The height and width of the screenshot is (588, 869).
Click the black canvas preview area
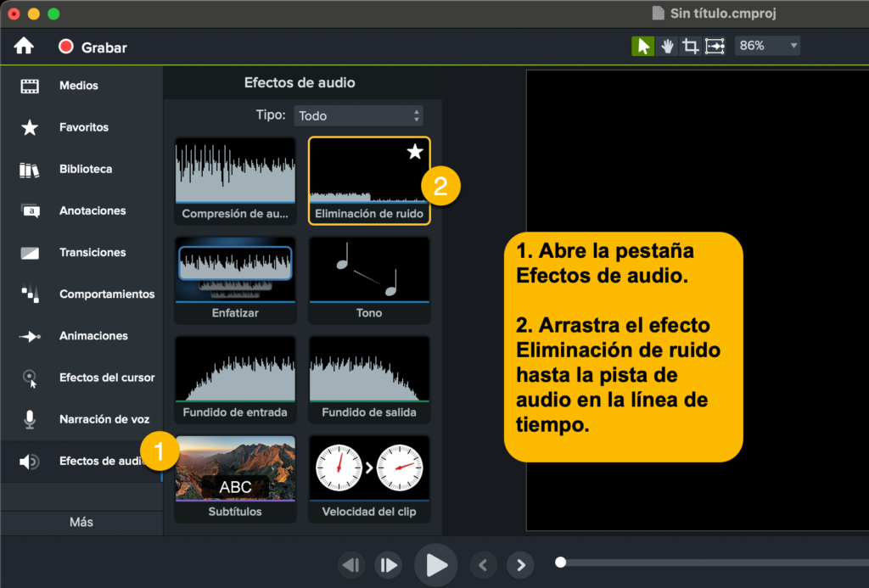698,300
